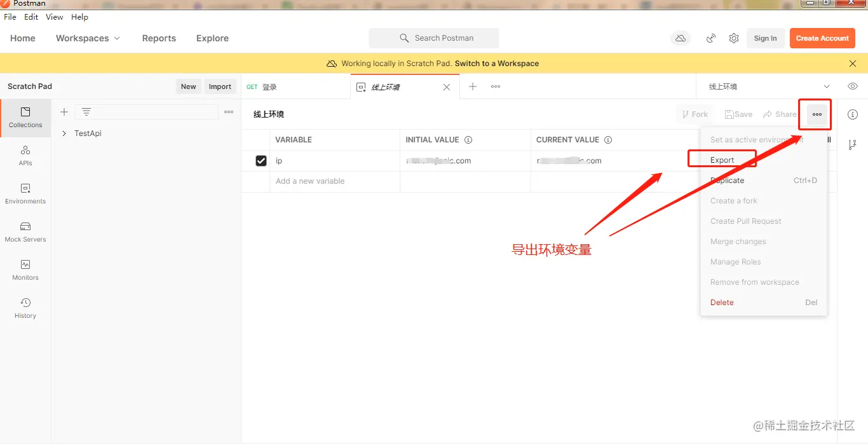The width and height of the screenshot is (868, 445).
Task: Open the Collections sidebar panel
Action: [x=25, y=118]
